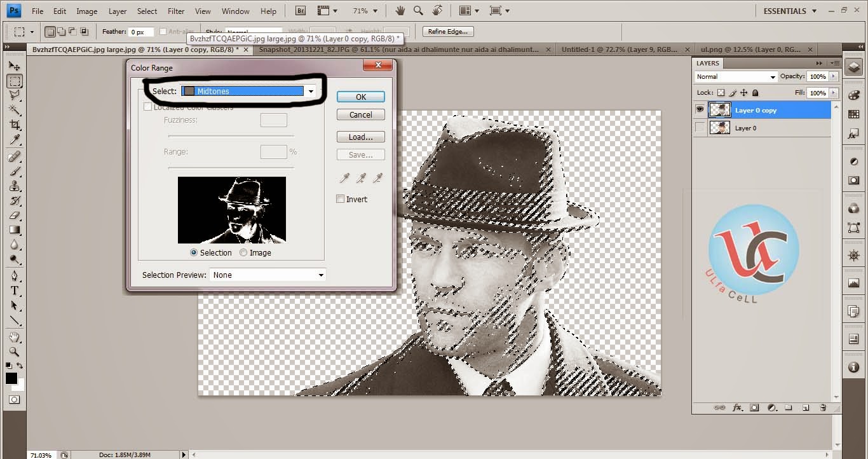Image resolution: width=868 pixels, height=459 pixels.
Task: Hide Layer 0 copy via eye icon
Action: (x=700, y=110)
